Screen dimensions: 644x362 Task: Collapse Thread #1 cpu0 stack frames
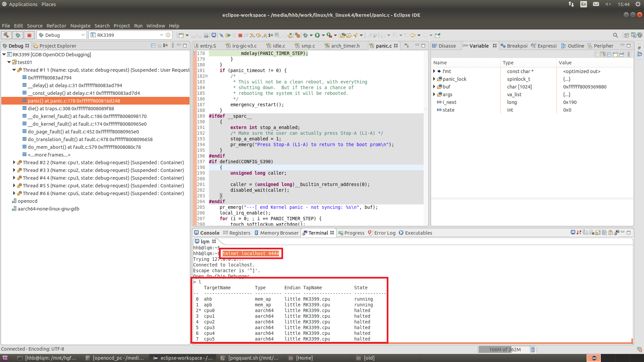pyautogui.click(x=14, y=70)
